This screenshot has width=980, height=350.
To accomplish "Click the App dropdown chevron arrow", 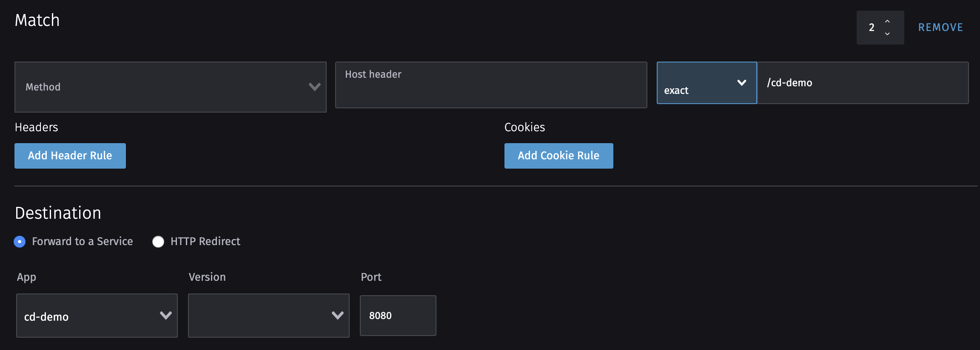I will (x=166, y=315).
